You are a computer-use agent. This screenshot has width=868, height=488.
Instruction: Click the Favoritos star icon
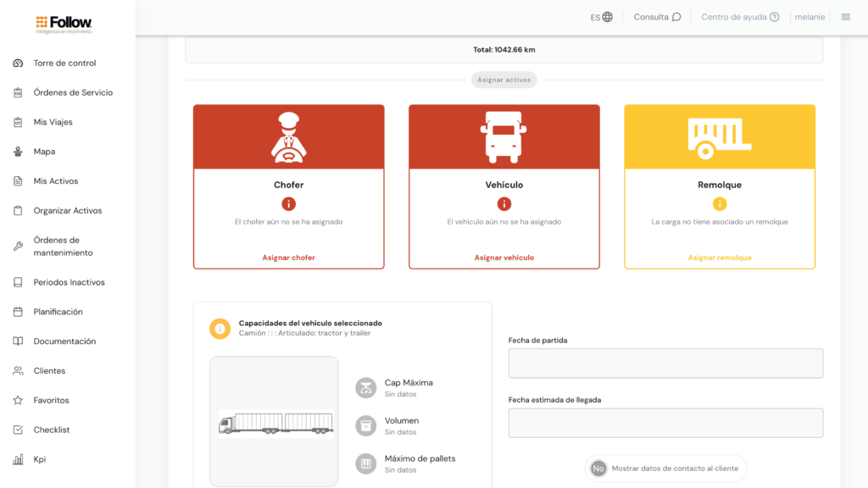(x=18, y=401)
